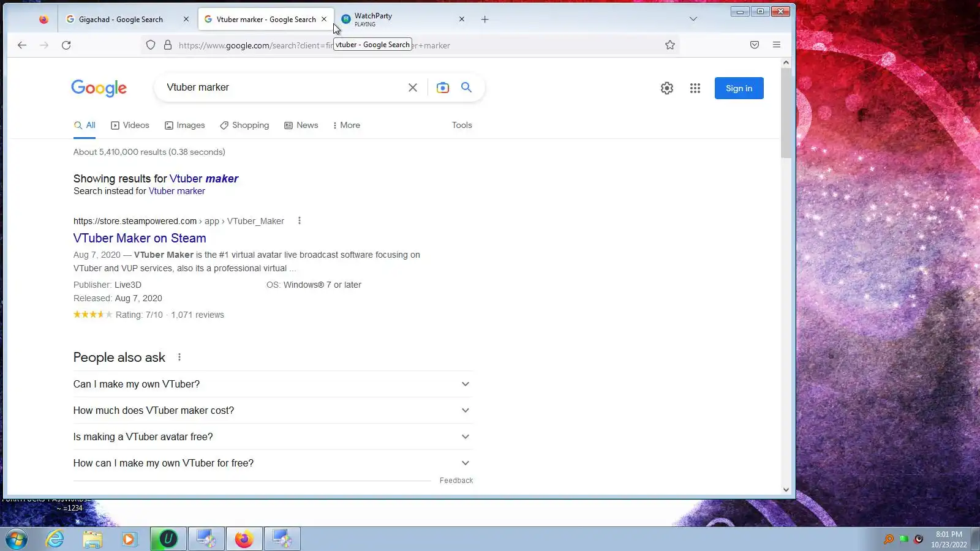
Task: Submit search with the magnifying glass icon
Action: (466, 88)
